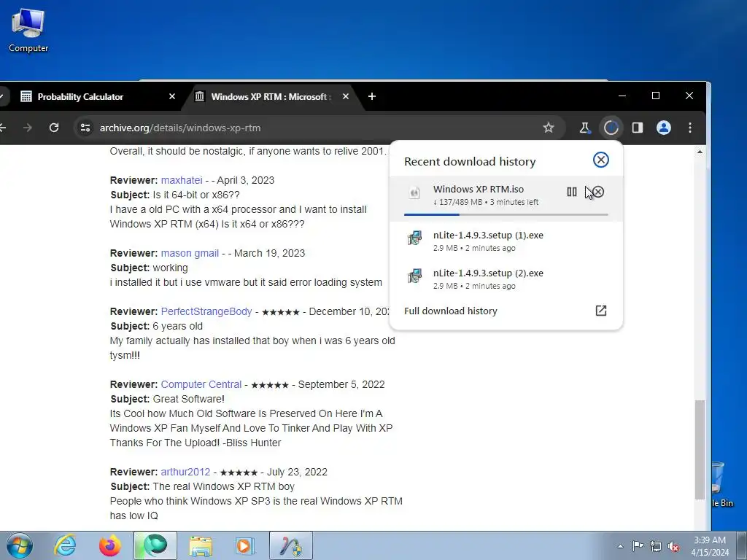Click the nLite setup (1) installer icon

tap(414, 238)
